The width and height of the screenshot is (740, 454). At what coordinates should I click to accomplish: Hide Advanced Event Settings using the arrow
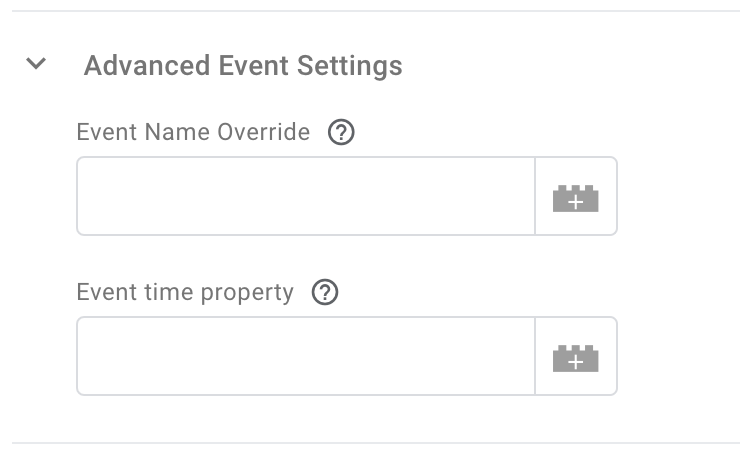pos(37,65)
